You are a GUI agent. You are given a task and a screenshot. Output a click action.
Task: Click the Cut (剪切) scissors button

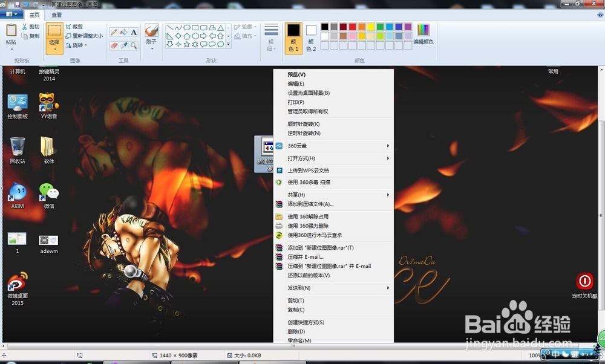point(31,27)
